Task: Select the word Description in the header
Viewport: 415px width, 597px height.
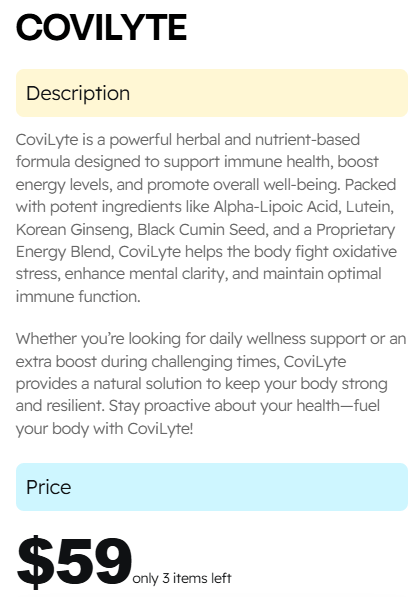Action: (x=78, y=94)
